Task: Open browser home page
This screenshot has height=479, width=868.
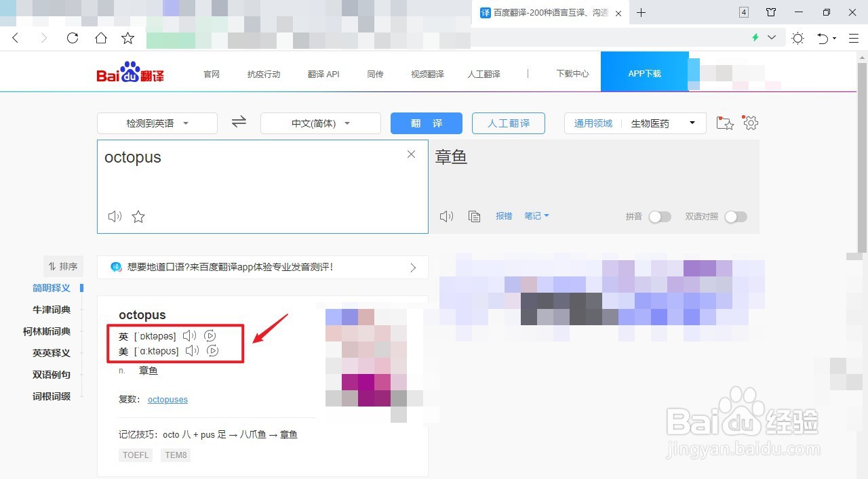Action: click(100, 38)
